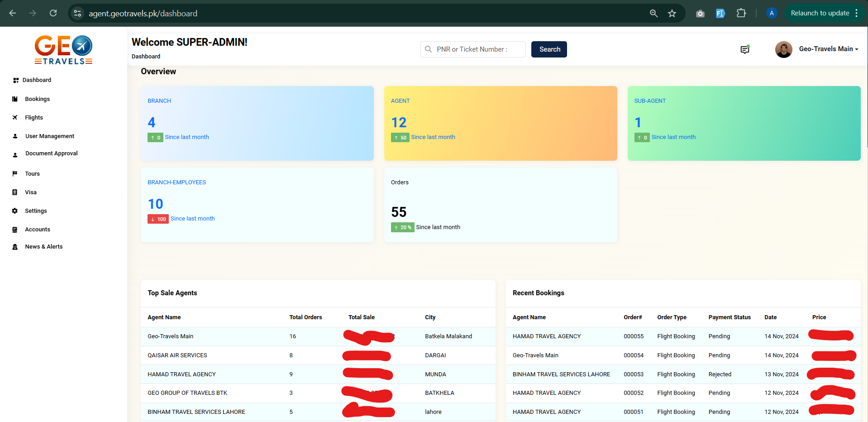
Task: Bookmark this page with star icon
Action: (672, 14)
